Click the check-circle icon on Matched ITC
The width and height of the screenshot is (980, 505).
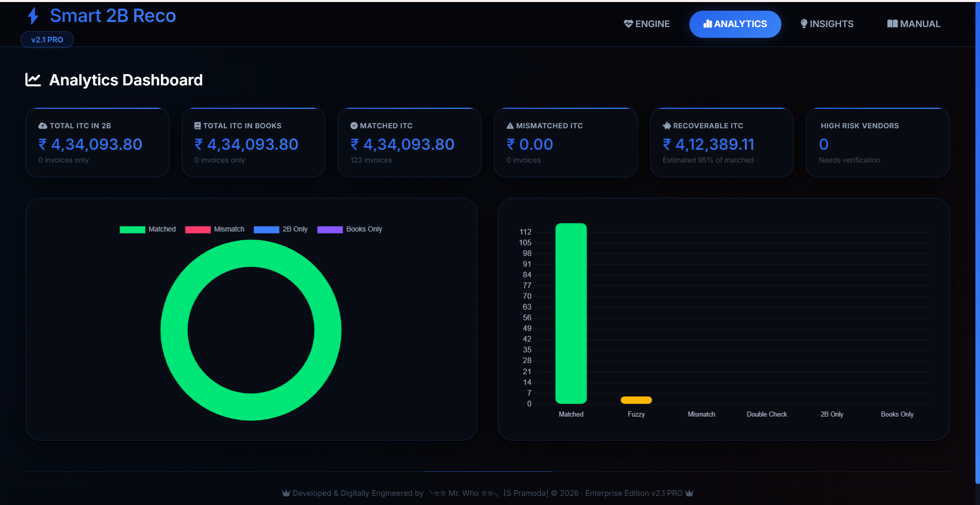(x=354, y=126)
